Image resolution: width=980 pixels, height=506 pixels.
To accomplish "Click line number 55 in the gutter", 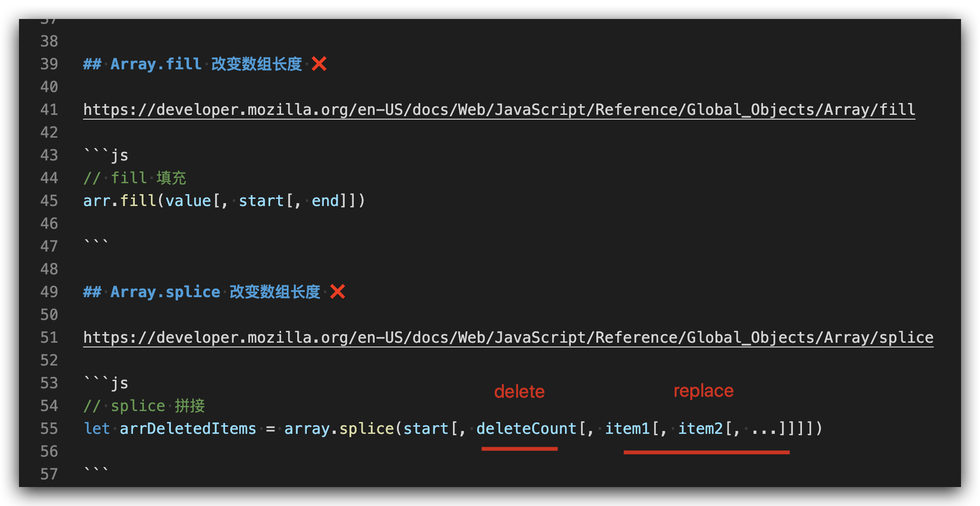I will click(x=49, y=429).
